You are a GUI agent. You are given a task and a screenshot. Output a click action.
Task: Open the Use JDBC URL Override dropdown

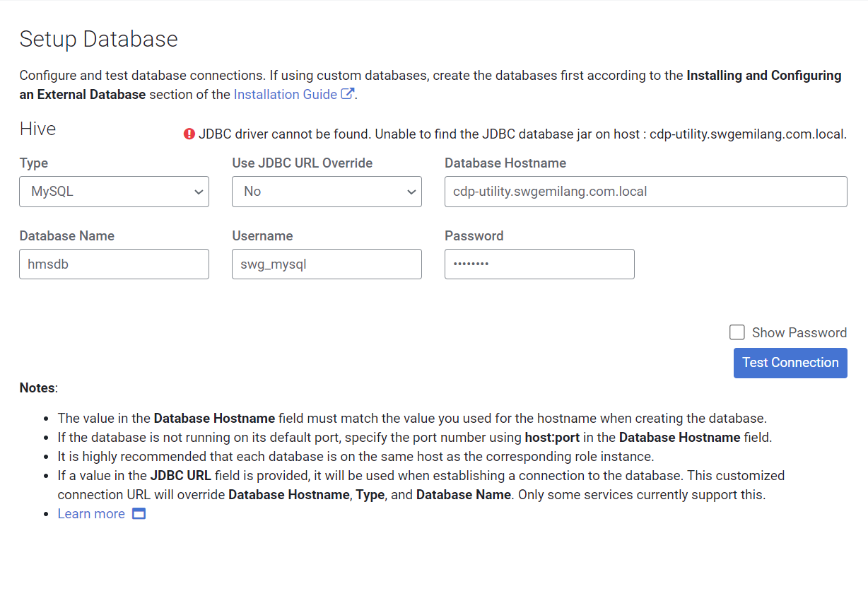tap(327, 192)
